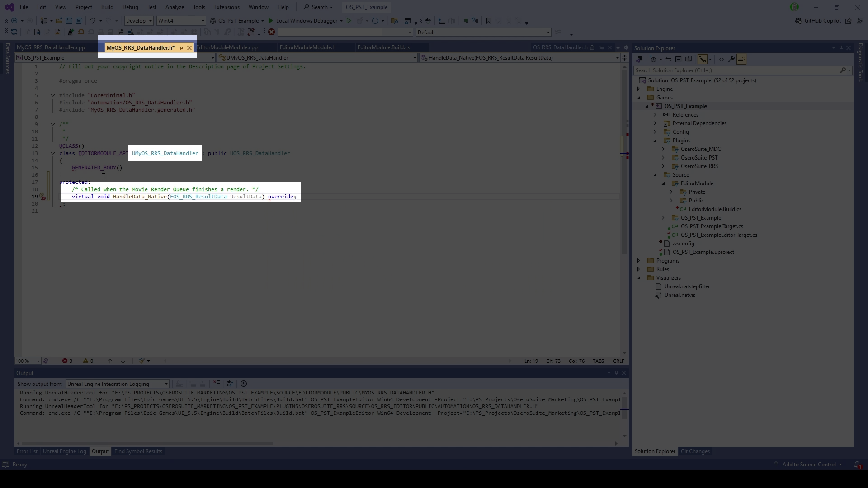Screen dimensions: 868x488
Task: Click the View Code icon in Solution Explorer
Action: [x=721, y=59]
